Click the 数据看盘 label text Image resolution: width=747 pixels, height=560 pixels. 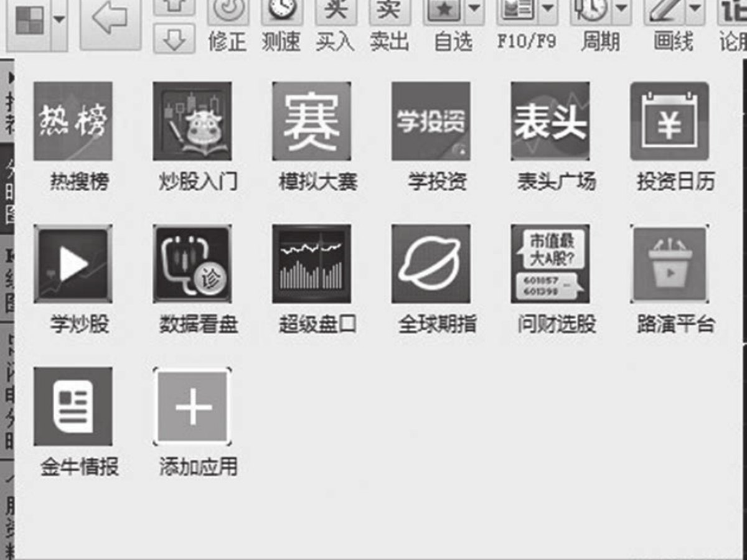tap(198, 324)
